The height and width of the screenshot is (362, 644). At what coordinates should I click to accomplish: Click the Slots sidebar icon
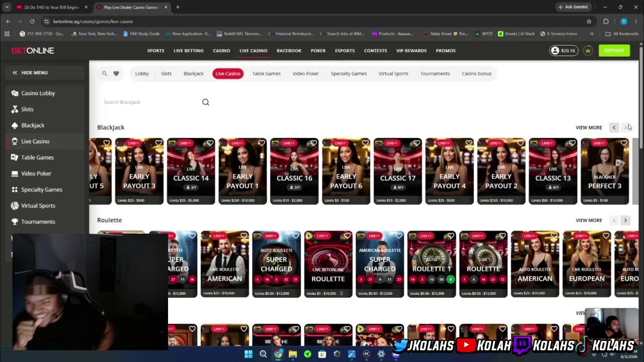coord(15,109)
